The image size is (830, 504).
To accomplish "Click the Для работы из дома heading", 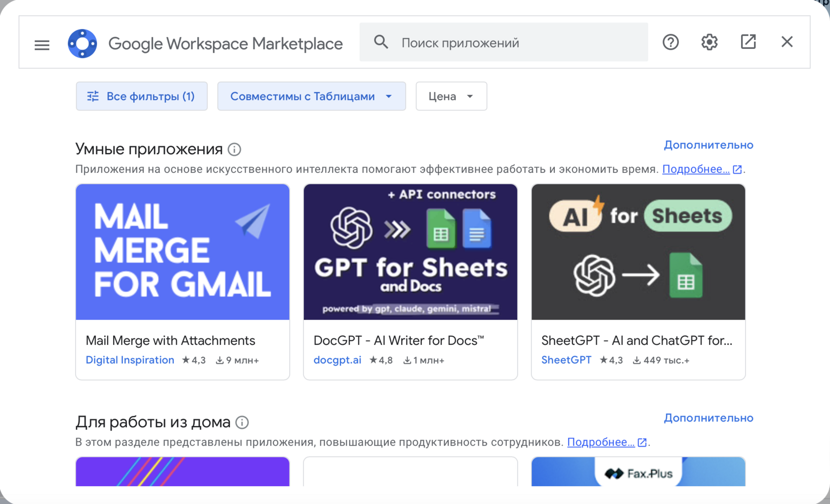I will coord(153,422).
